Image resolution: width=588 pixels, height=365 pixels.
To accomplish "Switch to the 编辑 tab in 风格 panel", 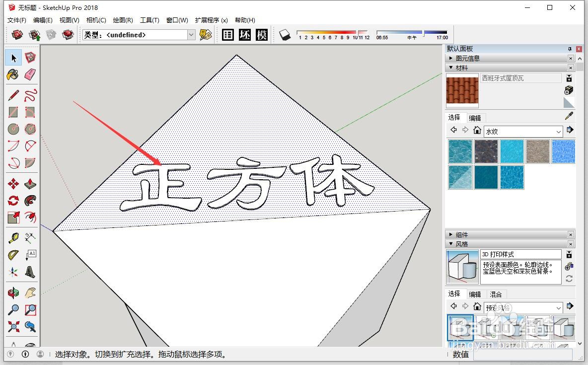I will (475, 294).
